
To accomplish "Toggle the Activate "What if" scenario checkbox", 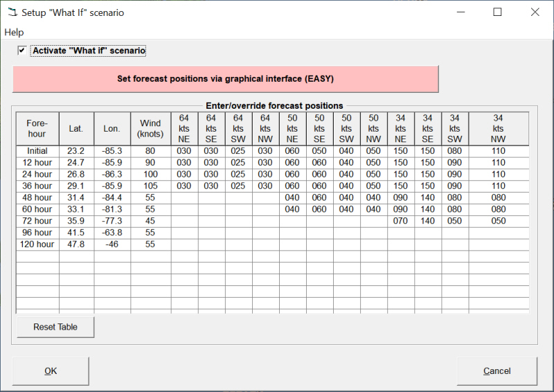I will tap(22, 51).
